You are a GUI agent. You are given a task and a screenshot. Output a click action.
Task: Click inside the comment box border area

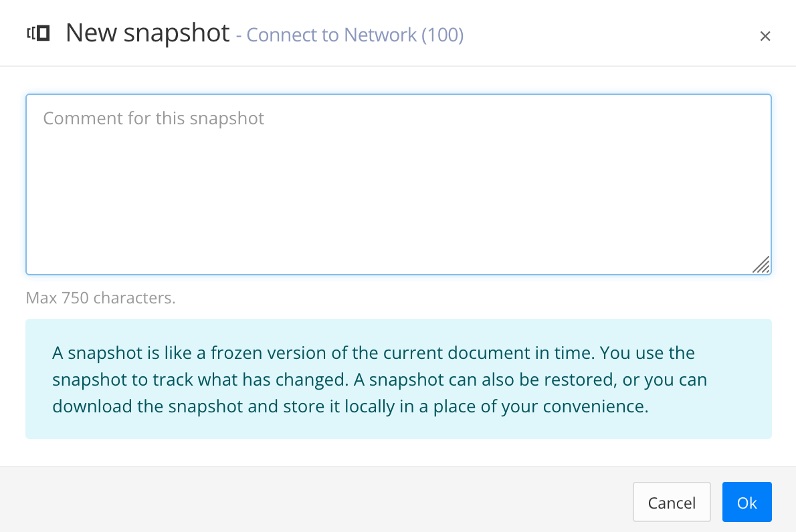tap(398, 184)
